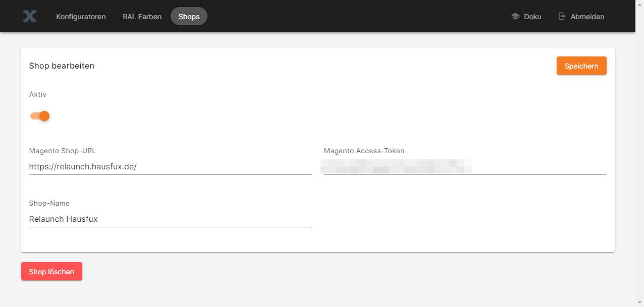Focus the Magento Shop-URL input field

pos(170,166)
